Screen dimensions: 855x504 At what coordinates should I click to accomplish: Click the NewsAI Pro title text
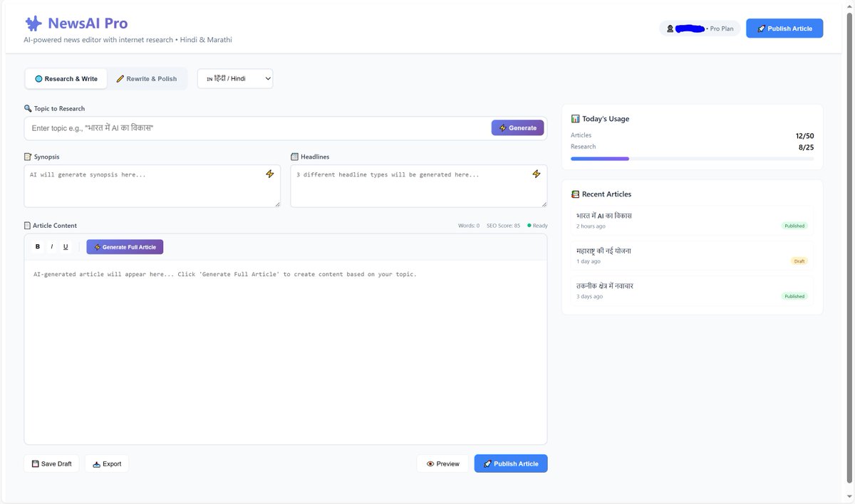click(88, 23)
